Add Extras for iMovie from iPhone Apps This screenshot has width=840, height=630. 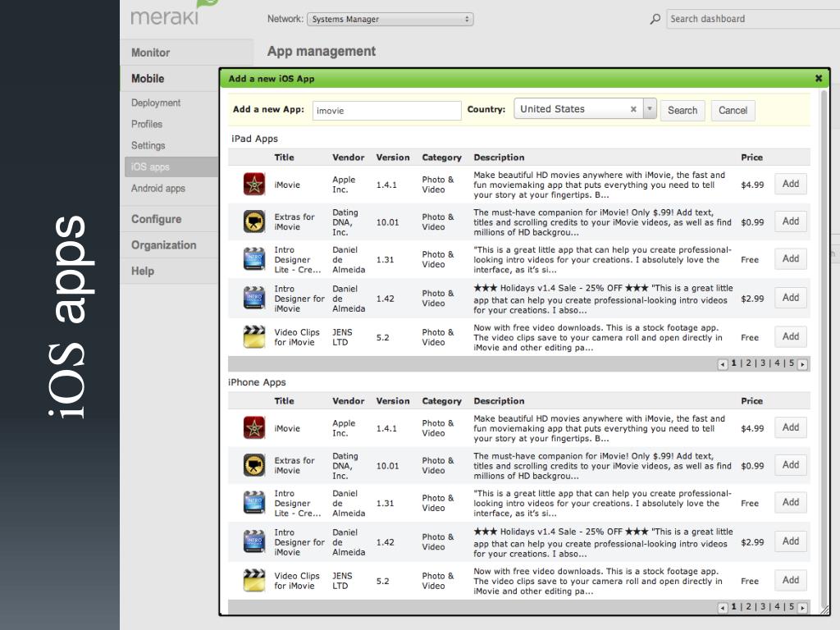tap(791, 465)
